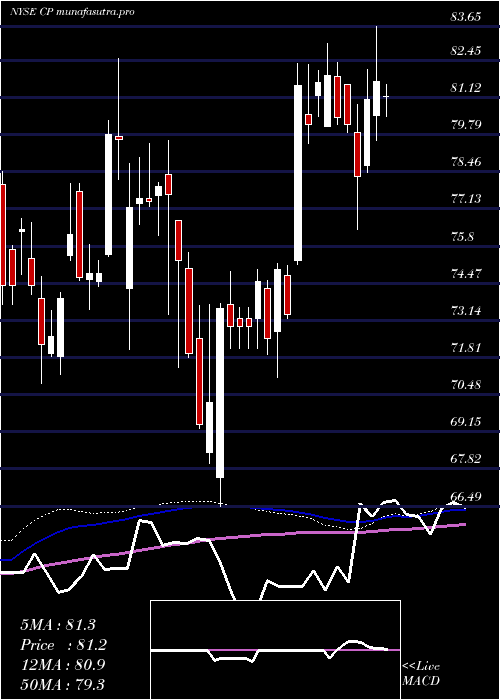
Task: Click the 73.14 price axis label
Action: 466,310
